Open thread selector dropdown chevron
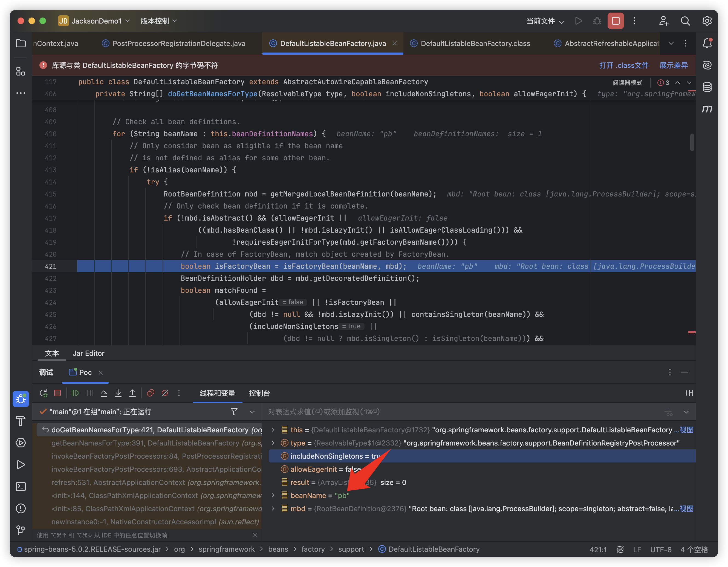Viewport: 728px width, 567px height. (252, 412)
